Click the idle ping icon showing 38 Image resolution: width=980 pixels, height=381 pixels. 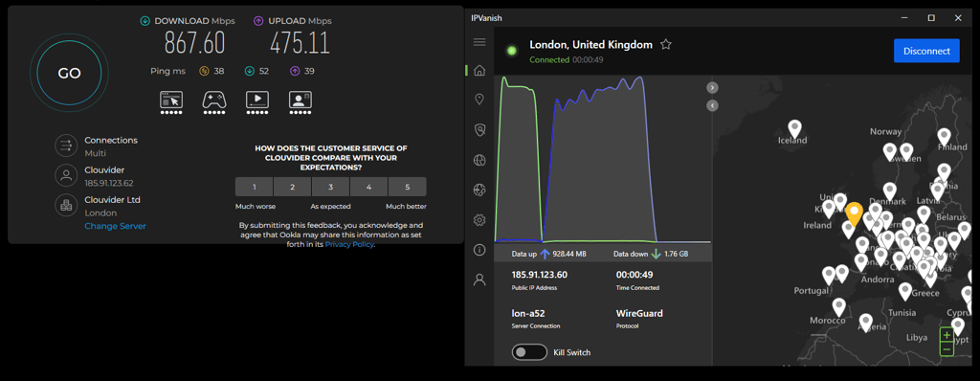click(204, 72)
